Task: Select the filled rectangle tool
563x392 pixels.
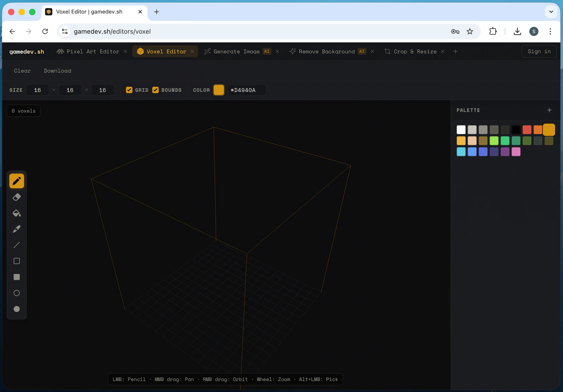Action: click(17, 277)
